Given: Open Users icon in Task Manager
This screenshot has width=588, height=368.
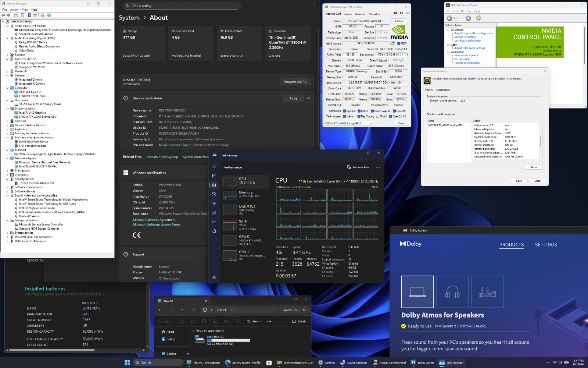Looking at the screenshot, I should click(x=214, y=213).
